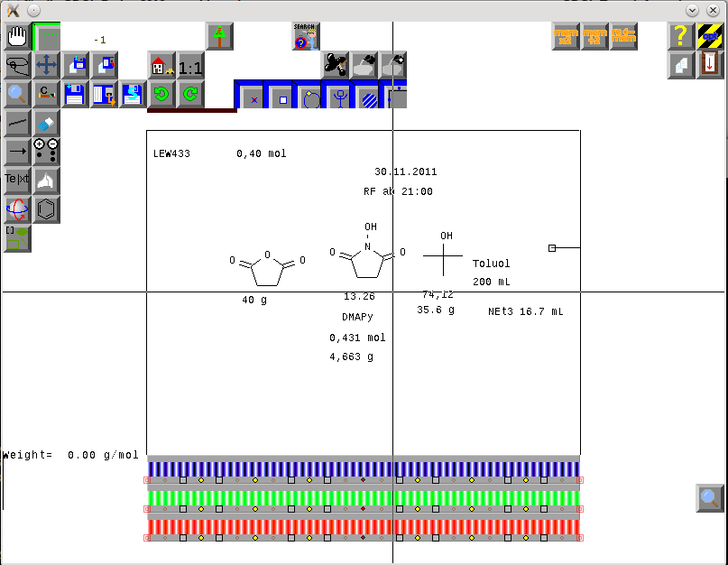This screenshot has height=565, width=728.
Task: Click the blue color slider bar
Action: coord(363,468)
